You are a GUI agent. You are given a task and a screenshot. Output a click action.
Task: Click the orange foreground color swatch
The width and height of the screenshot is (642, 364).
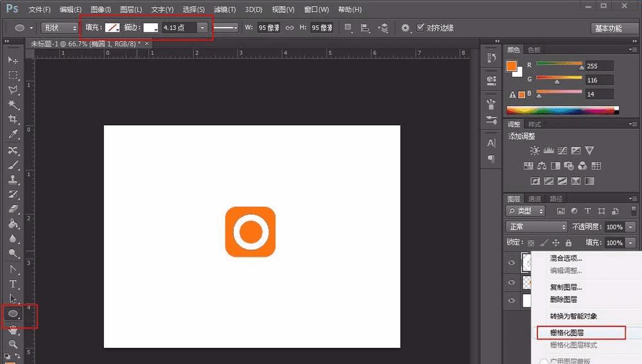511,66
